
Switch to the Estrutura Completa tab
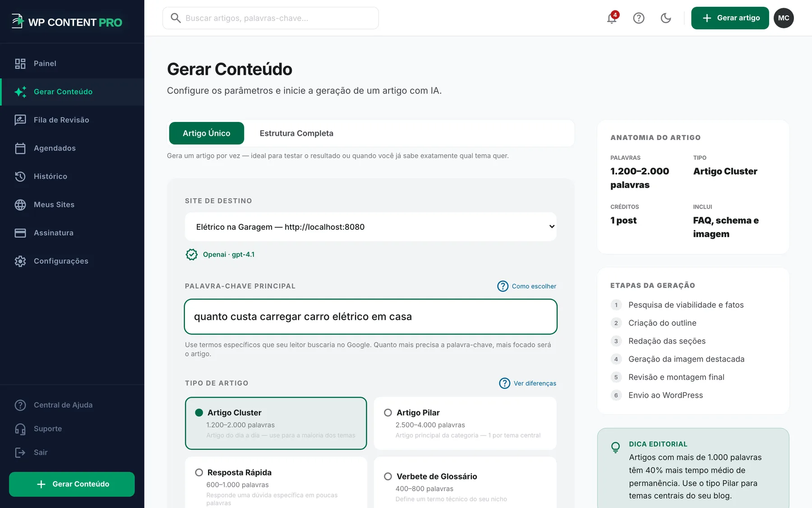[x=296, y=133]
